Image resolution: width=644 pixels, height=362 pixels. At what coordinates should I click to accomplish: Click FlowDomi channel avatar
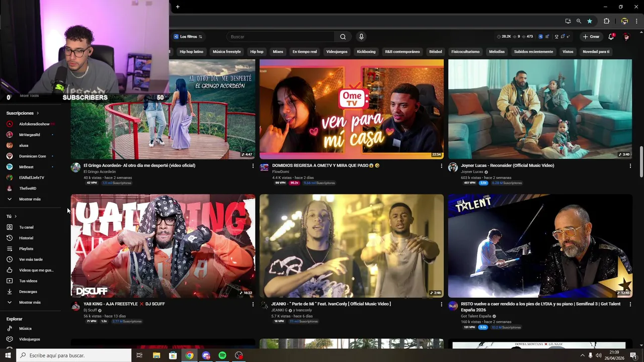point(264,167)
